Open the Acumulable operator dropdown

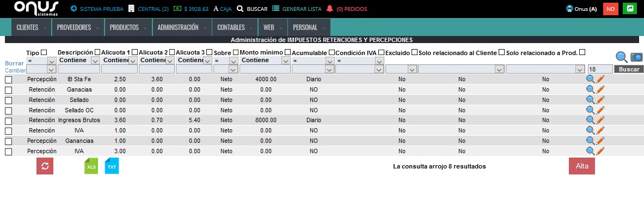click(x=313, y=61)
